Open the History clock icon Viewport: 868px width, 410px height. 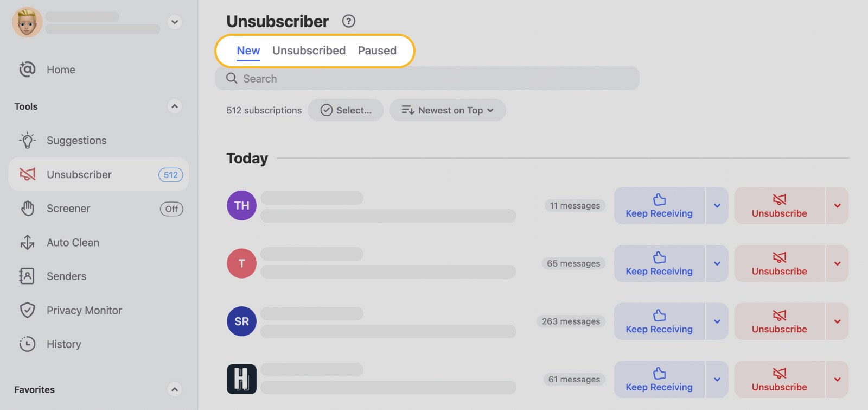[27, 344]
